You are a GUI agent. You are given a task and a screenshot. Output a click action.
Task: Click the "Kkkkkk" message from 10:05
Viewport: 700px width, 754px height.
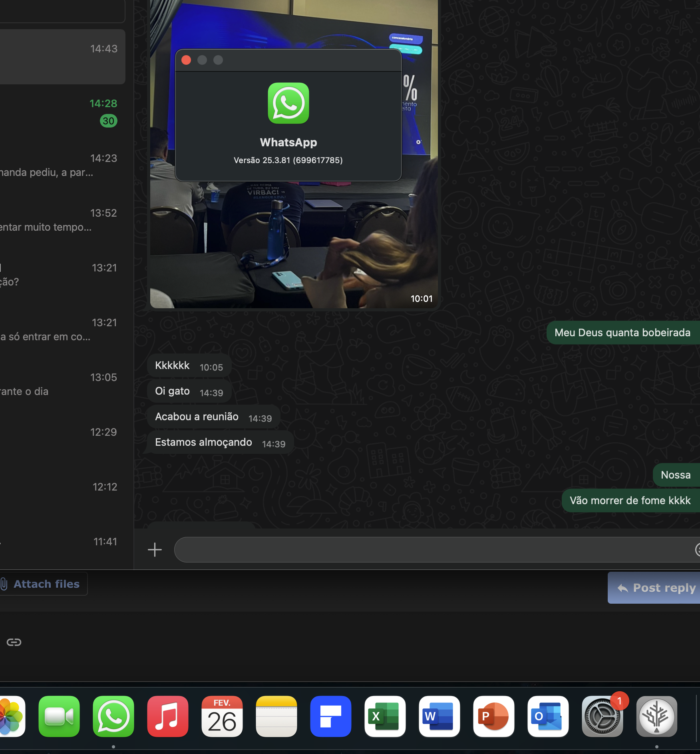[189, 365]
